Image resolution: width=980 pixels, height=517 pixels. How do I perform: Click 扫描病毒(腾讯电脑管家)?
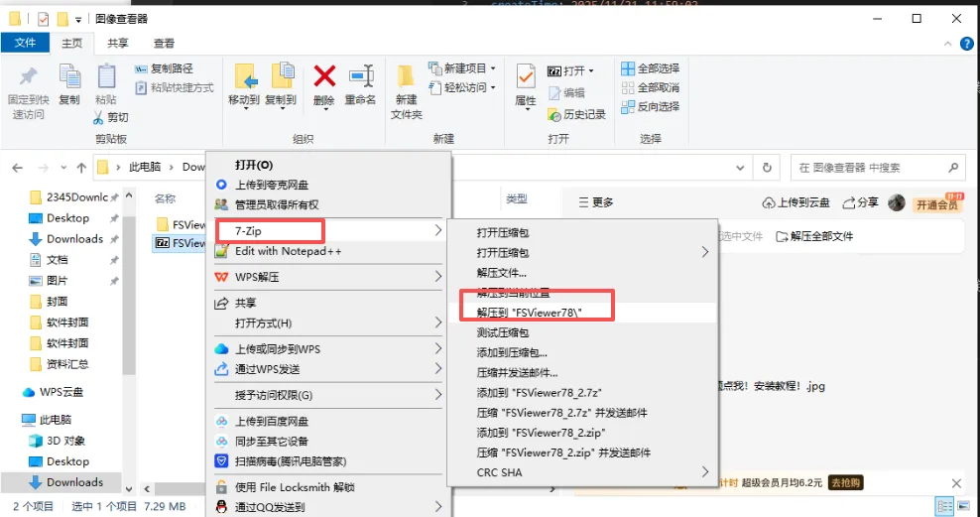pyautogui.click(x=328, y=461)
